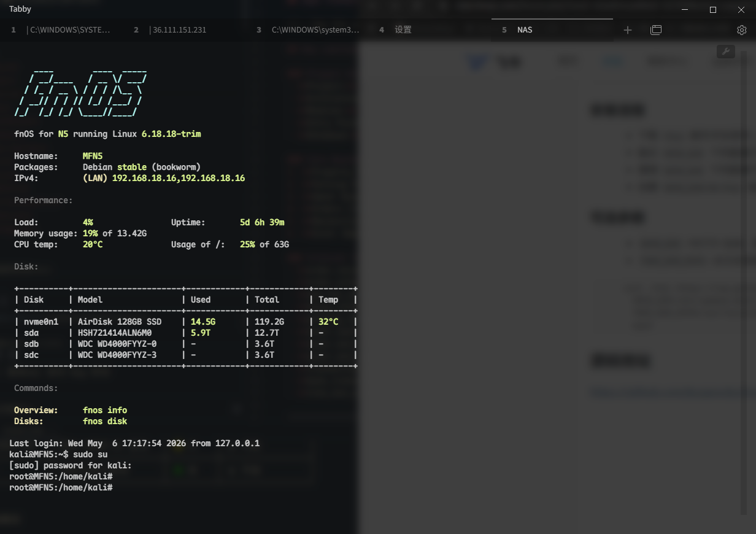Screen dimensions: 756x534
Task: Minimize the Tabby window
Action: point(685,9)
